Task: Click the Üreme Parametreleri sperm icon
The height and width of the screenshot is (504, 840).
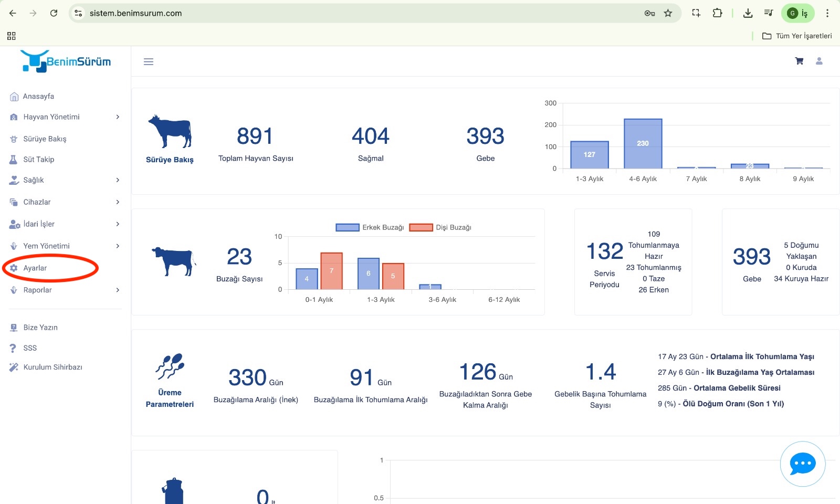Action: coord(170,366)
